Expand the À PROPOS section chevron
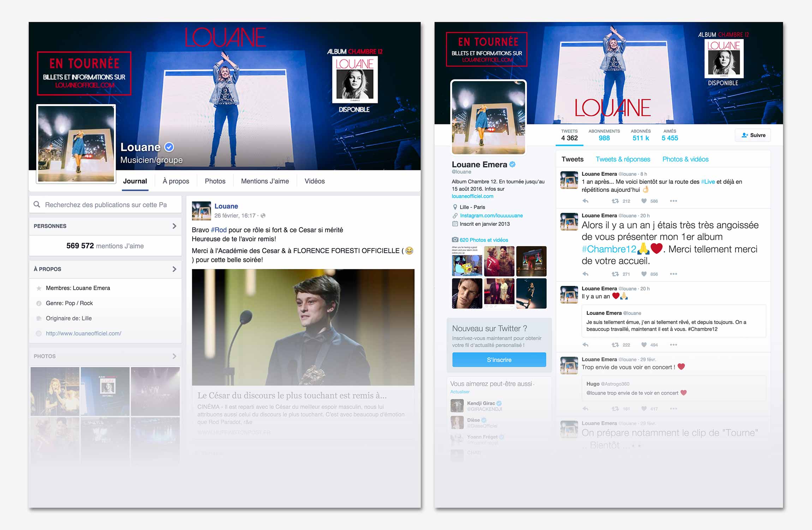The height and width of the screenshot is (530, 812). click(174, 269)
